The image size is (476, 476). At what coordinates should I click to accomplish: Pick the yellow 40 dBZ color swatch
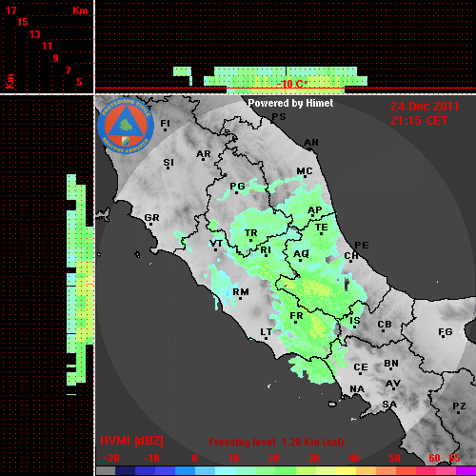tap(346, 470)
